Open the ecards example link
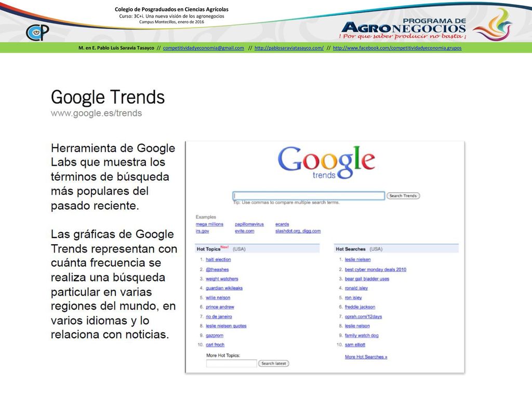The image size is (532, 399). 282,224
